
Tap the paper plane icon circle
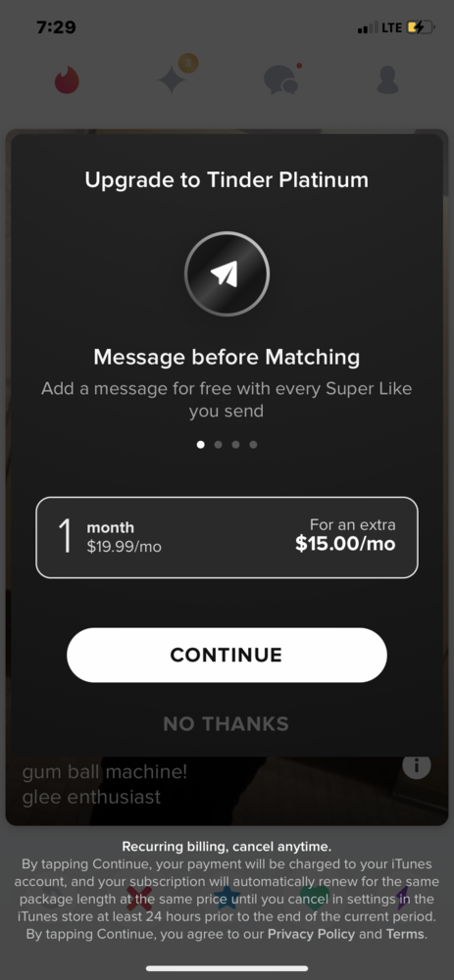click(x=227, y=273)
